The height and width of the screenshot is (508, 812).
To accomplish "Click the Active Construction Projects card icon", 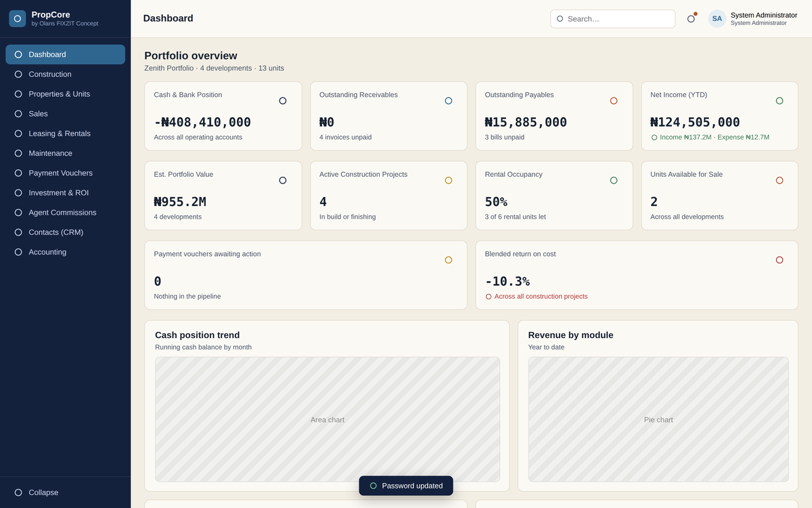I will pyautogui.click(x=449, y=180).
